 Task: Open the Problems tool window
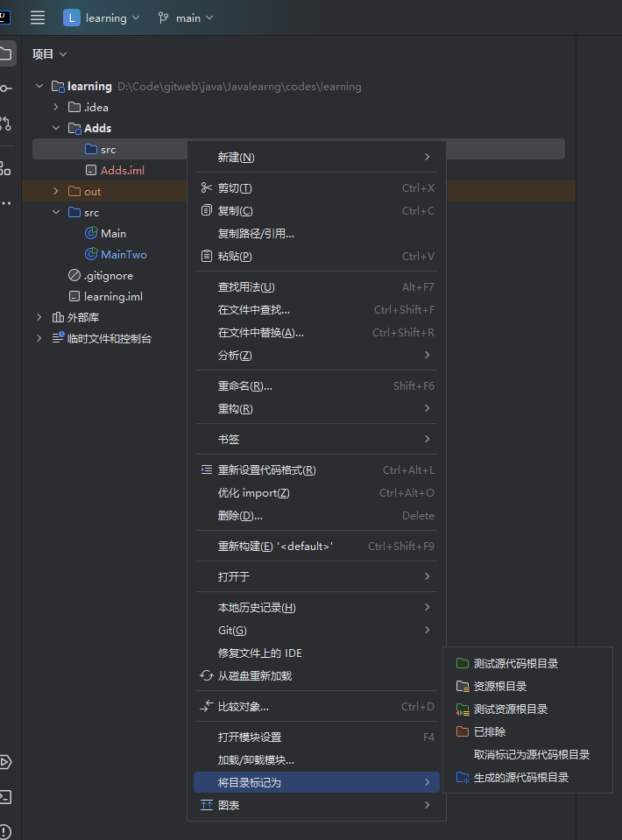tap(5, 830)
